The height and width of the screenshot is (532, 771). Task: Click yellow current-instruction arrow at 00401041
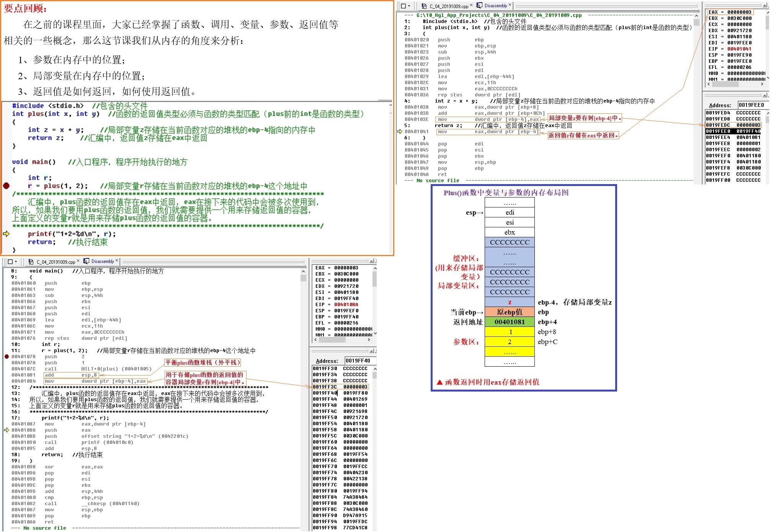tap(400, 131)
